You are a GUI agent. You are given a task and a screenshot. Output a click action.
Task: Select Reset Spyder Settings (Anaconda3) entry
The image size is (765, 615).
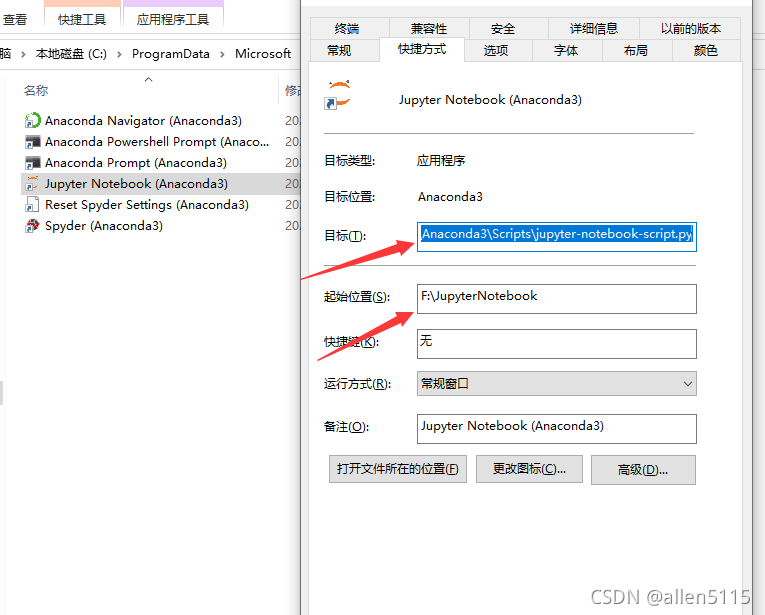[x=147, y=205]
